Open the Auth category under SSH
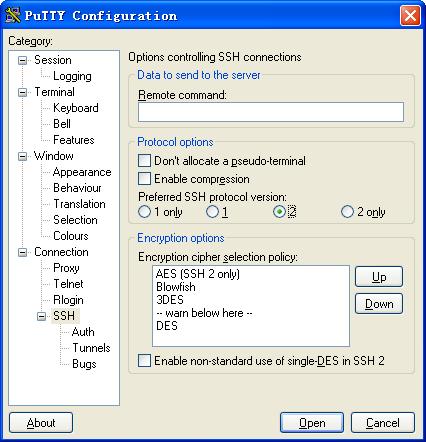The width and height of the screenshot is (426, 442). point(83,332)
